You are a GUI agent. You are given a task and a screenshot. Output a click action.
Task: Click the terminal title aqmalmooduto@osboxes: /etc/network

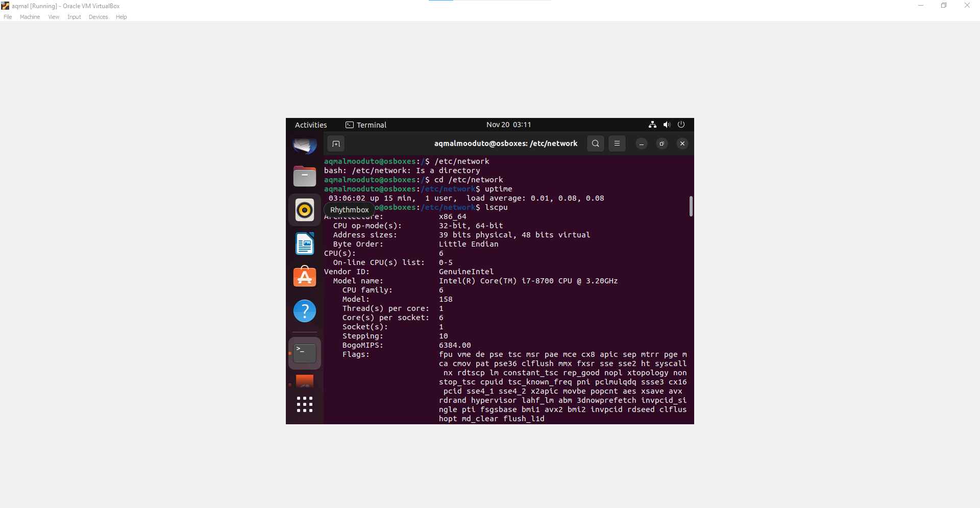tap(506, 143)
